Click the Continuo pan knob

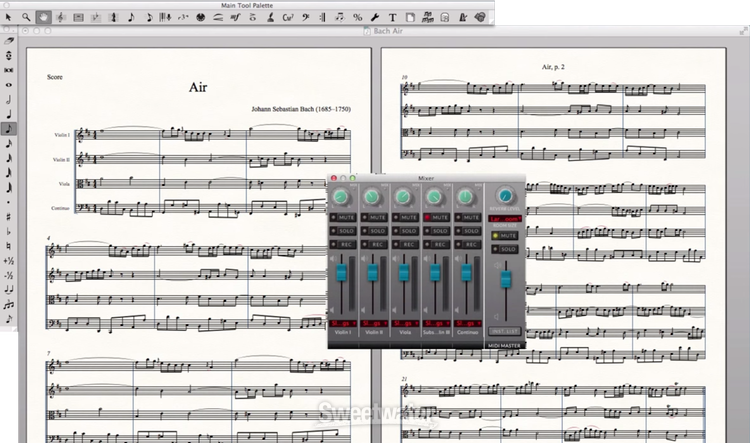465,196
